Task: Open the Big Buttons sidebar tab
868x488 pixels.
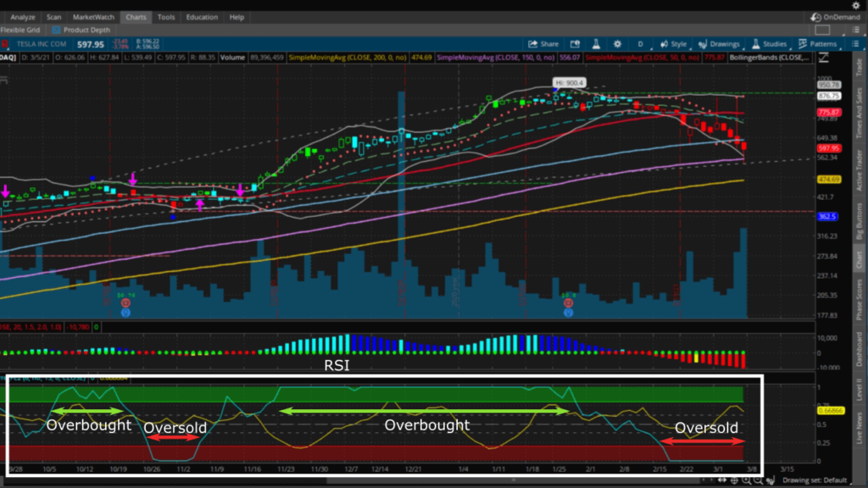Action: 860,221
